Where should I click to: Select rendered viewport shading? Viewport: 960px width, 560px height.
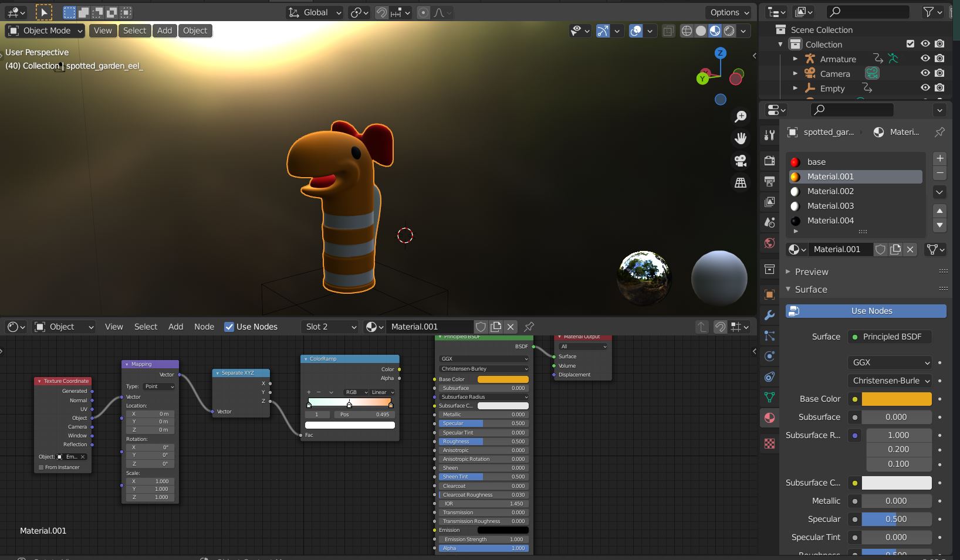pyautogui.click(x=729, y=30)
